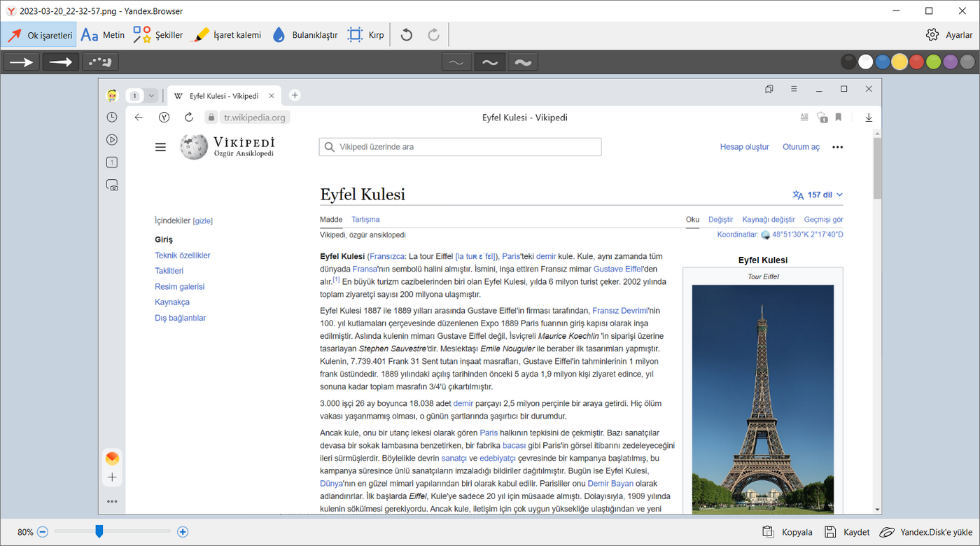Pick the red color swatch
Image resolution: width=980 pixels, height=546 pixels.
pos(916,62)
